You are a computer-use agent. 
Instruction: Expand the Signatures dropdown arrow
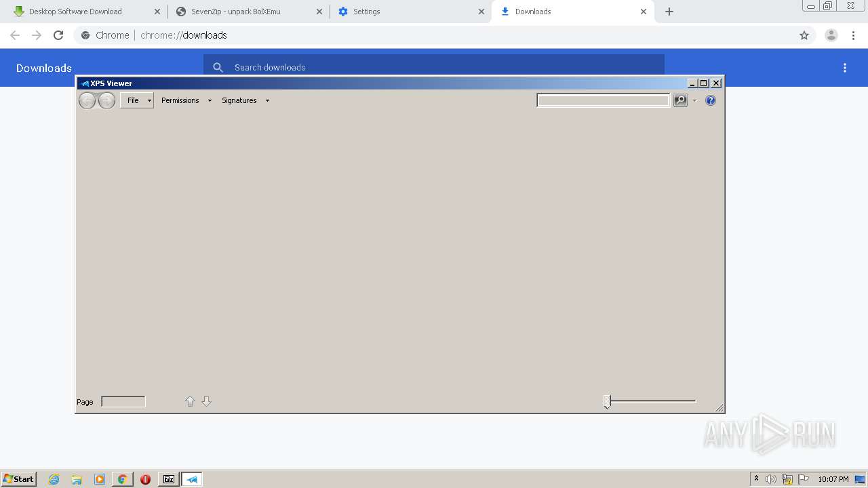pyautogui.click(x=267, y=100)
